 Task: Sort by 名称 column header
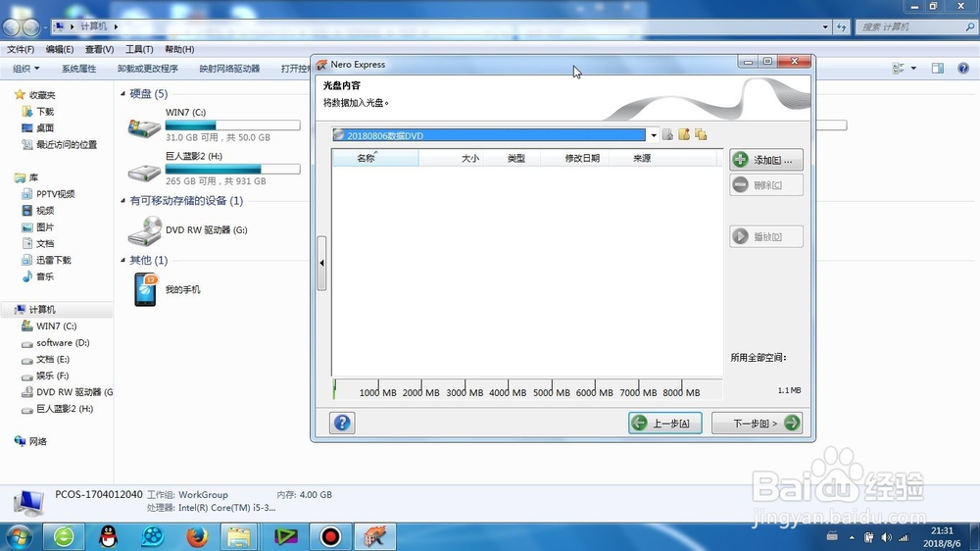[375, 158]
